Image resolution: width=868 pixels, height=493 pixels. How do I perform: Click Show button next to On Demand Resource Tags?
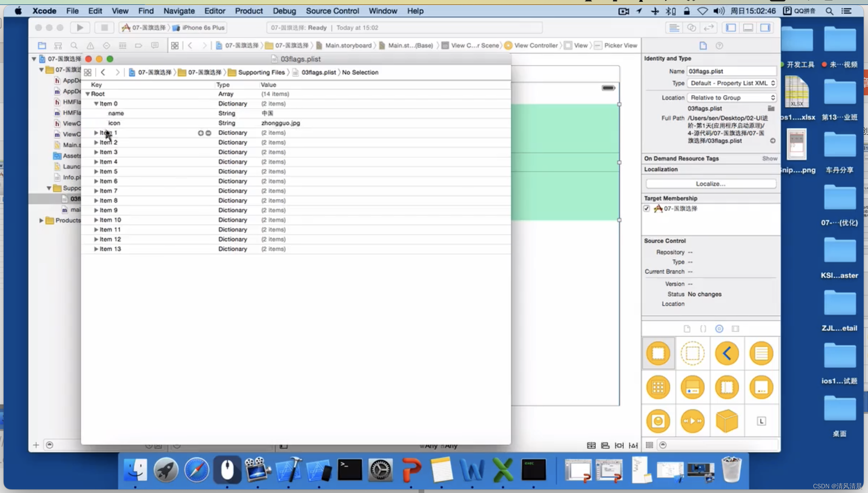pyautogui.click(x=769, y=158)
